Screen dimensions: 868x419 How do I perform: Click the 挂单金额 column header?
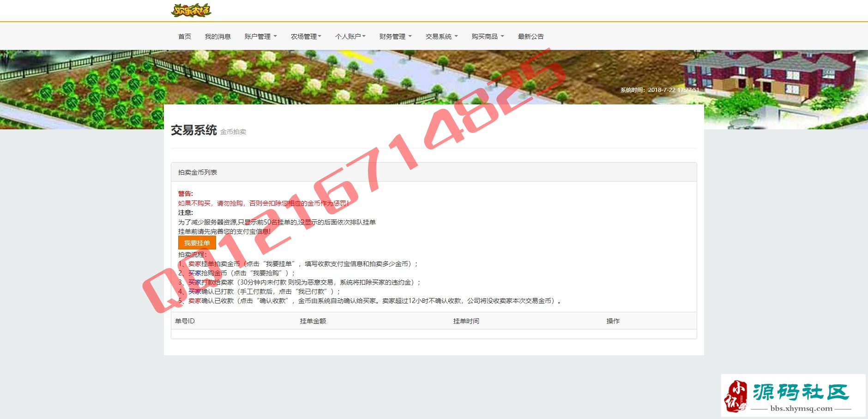tap(313, 321)
